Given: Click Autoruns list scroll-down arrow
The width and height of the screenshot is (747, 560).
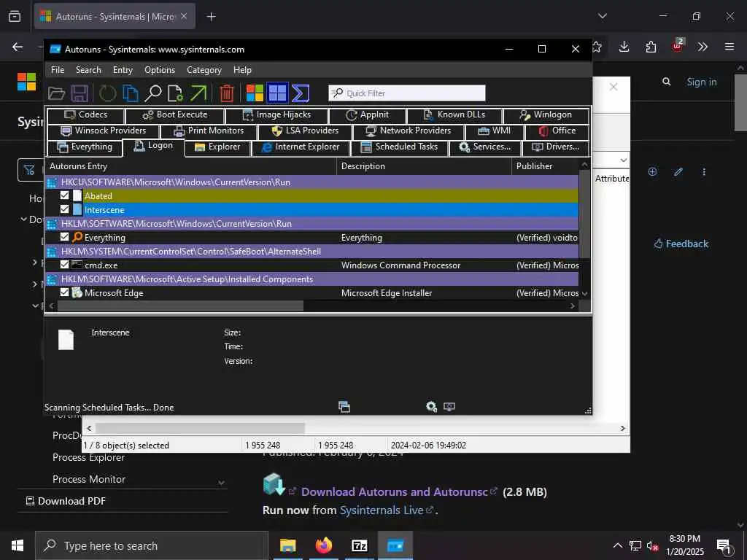Looking at the screenshot, I should click(584, 294).
